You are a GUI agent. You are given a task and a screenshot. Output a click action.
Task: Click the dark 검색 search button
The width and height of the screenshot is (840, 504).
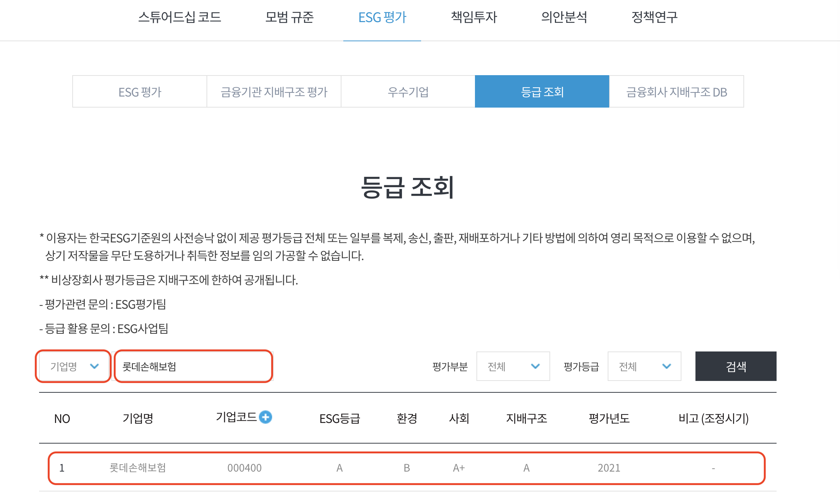coord(735,366)
